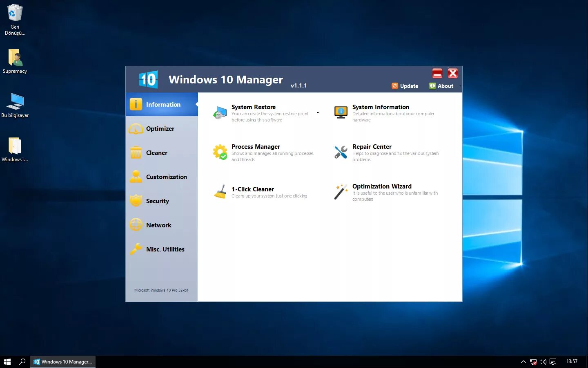
Task: Open System Information title link
Action: click(381, 107)
